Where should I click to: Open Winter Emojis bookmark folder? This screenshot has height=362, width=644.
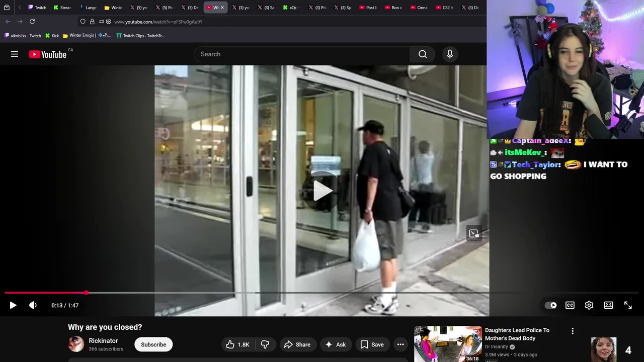click(x=87, y=36)
